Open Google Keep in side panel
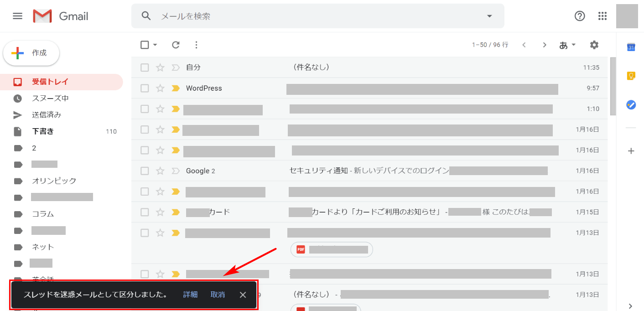The height and width of the screenshot is (311, 644). pyautogui.click(x=631, y=76)
